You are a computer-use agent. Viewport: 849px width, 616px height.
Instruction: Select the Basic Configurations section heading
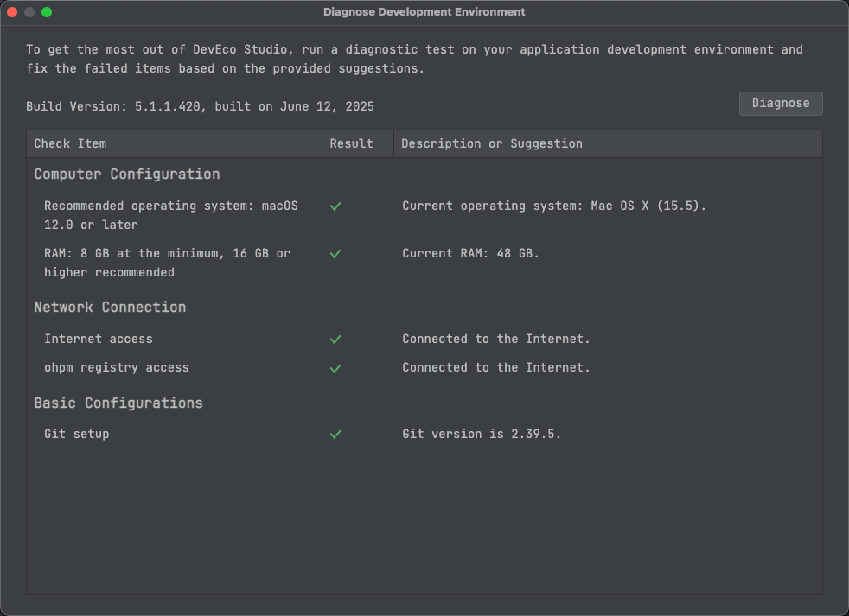pos(118,403)
